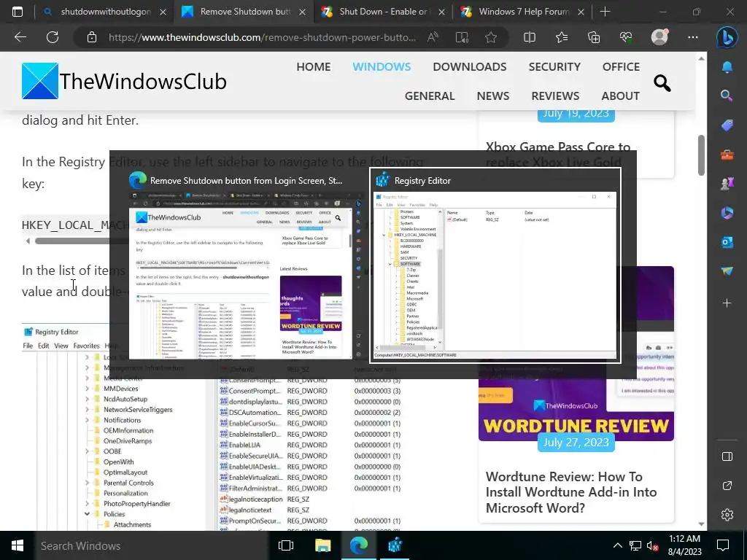Click the TheWindowsClub logo
The height and width of the screenshot is (560, 747).
124,81
